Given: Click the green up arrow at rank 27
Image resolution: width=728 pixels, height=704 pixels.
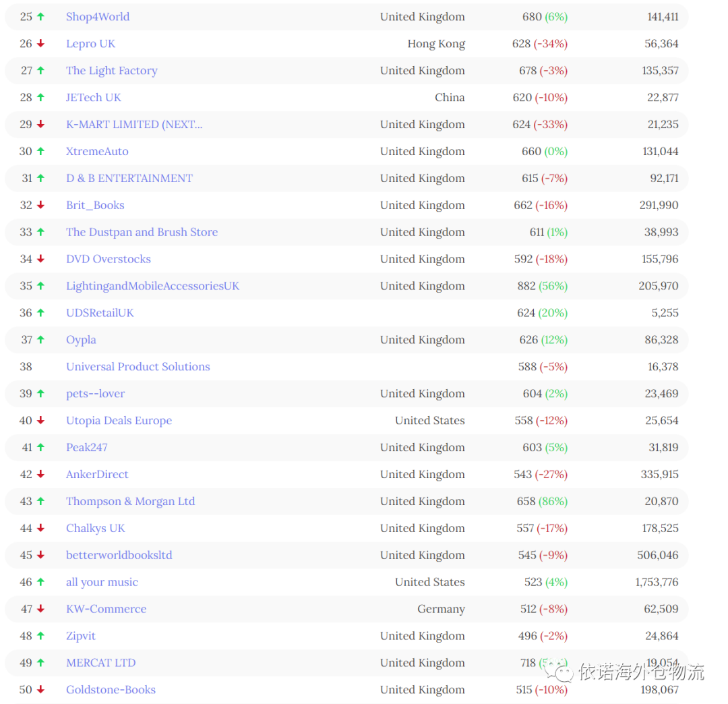Looking at the screenshot, I should pos(41,71).
